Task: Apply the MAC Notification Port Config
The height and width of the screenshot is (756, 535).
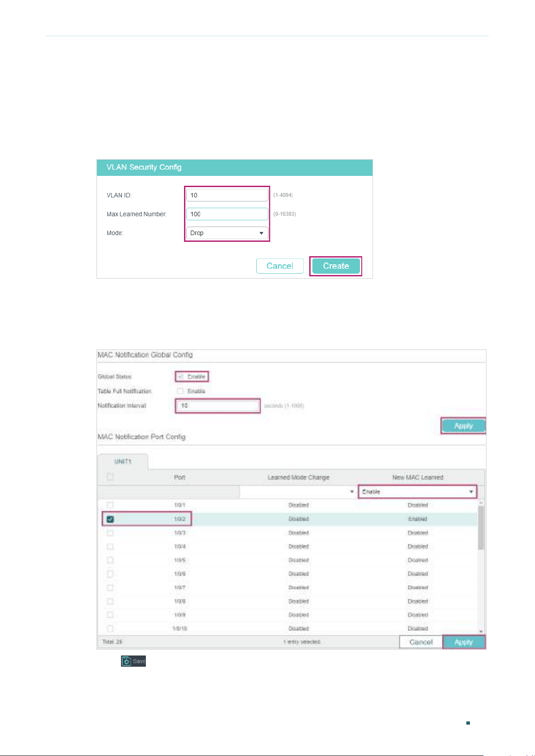Action: click(x=464, y=642)
